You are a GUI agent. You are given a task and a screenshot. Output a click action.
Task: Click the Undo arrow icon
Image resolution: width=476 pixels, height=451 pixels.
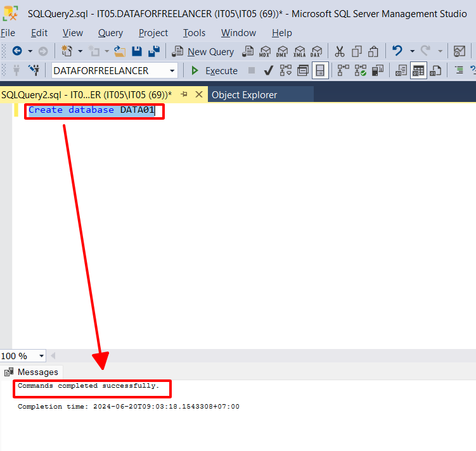tap(397, 51)
